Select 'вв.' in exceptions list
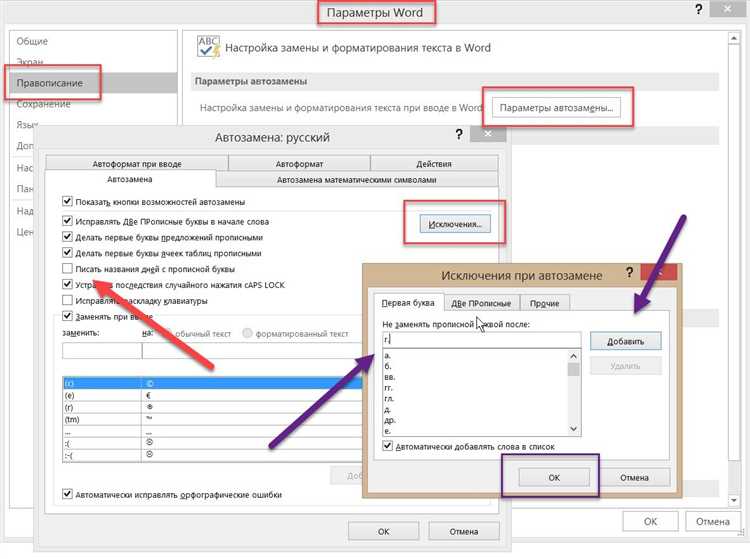Image resolution: width=750 pixels, height=559 pixels. (x=389, y=377)
